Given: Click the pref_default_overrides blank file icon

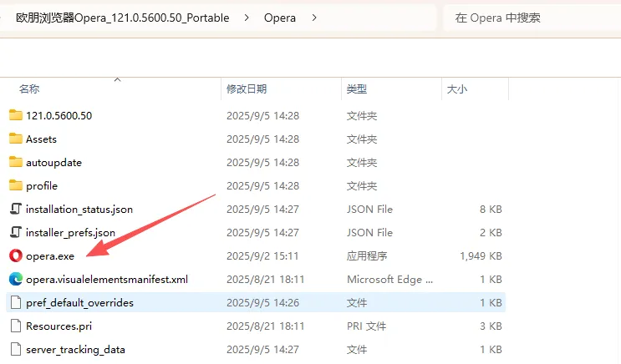Looking at the screenshot, I should [15, 302].
